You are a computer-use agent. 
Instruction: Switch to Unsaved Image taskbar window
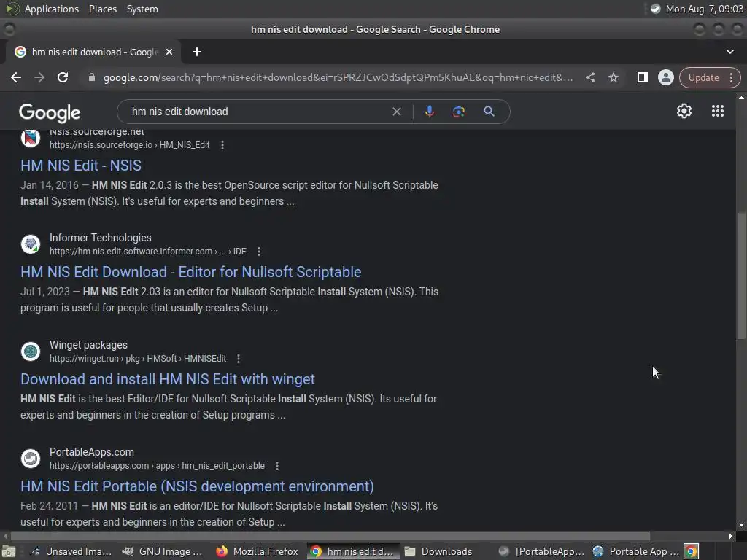(71, 551)
